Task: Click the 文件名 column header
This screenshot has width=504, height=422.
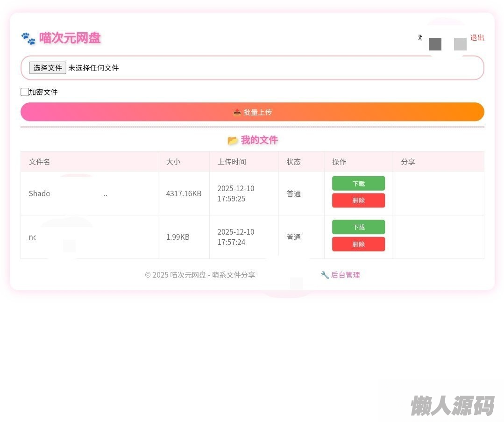Action: point(40,162)
